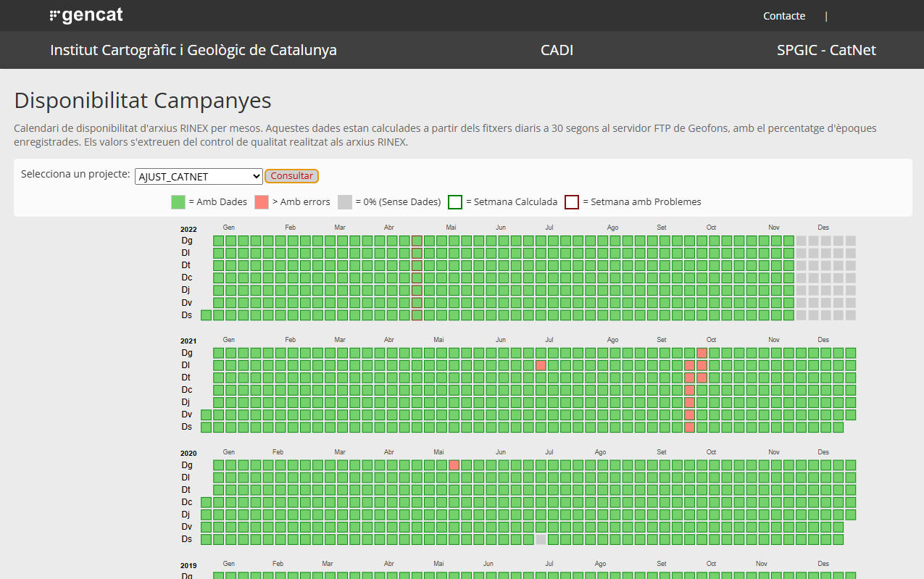Open the CADI menu item
This screenshot has height=579, width=924.
(x=557, y=50)
